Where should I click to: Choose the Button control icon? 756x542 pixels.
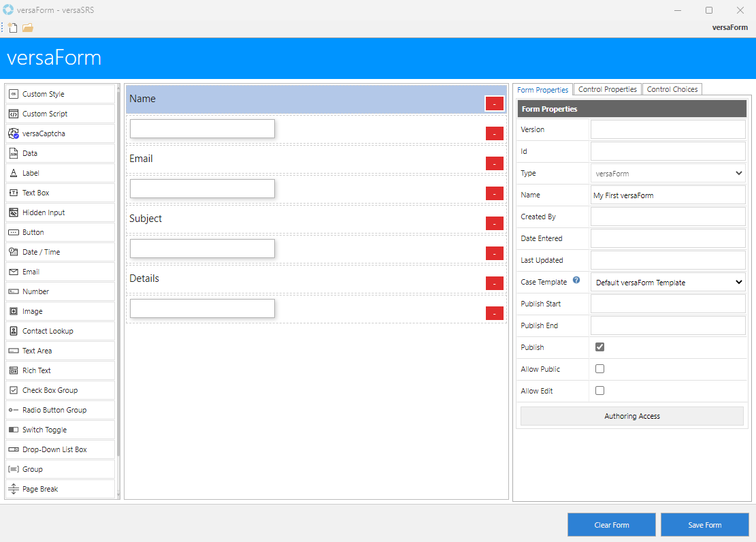14,232
